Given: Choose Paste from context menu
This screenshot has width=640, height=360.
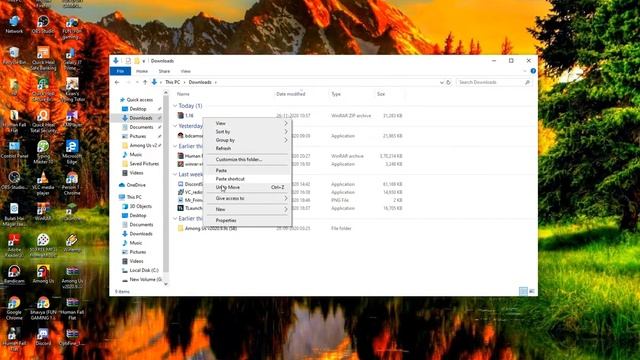Looking at the screenshot, I should pyautogui.click(x=247, y=171).
